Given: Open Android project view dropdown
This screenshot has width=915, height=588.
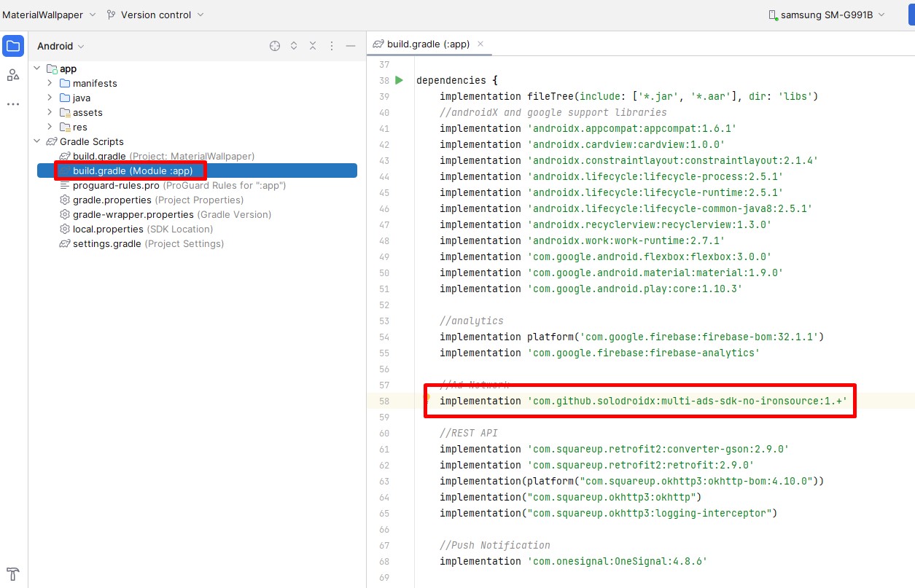Looking at the screenshot, I should (61, 46).
